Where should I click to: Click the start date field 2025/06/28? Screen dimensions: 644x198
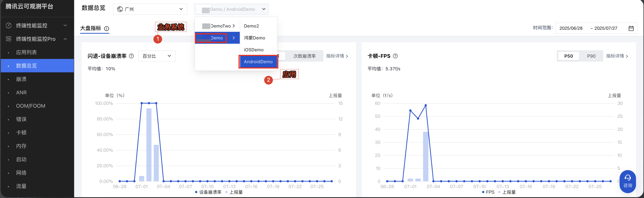point(571,28)
